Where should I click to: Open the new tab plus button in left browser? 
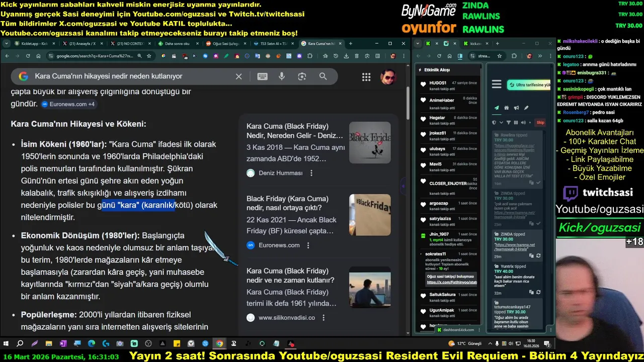[x=350, y=44]
